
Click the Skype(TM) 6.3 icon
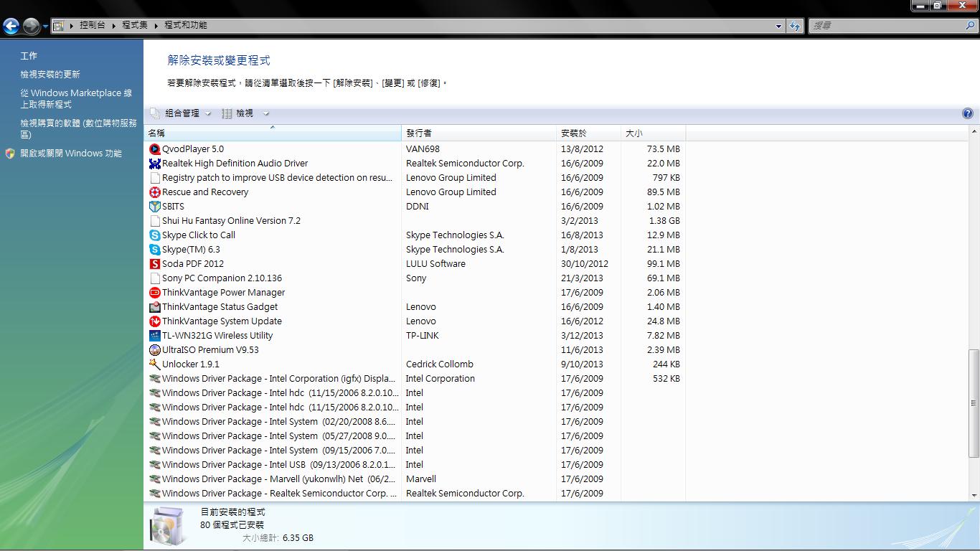(154, 250)
